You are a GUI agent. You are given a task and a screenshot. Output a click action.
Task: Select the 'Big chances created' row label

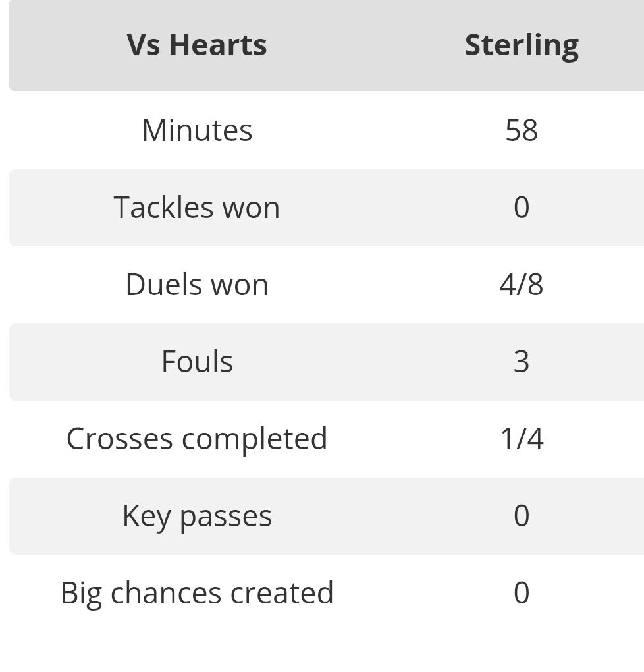coord(197,593)
